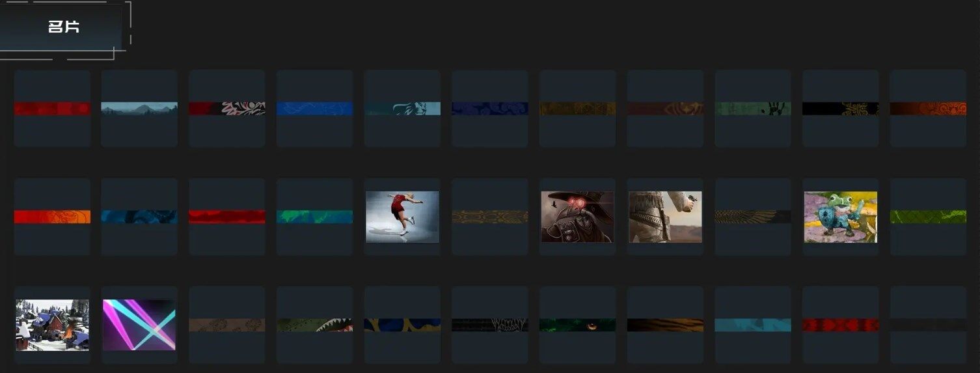Choose the red card with pink floral pattern

227,108
